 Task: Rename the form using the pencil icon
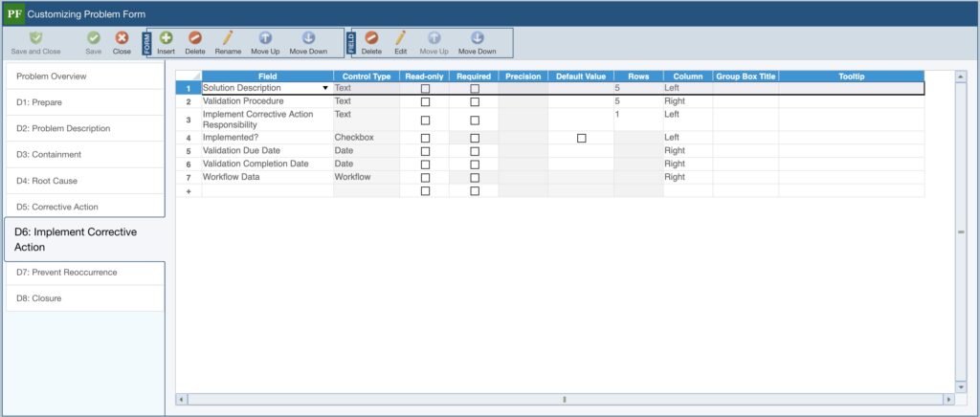coord(228,37)
